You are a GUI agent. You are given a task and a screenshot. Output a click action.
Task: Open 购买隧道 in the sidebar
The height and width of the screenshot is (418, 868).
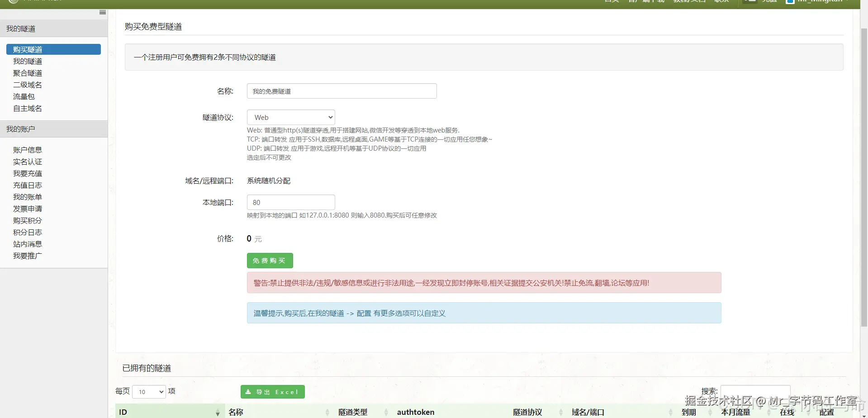coord(53,49)
